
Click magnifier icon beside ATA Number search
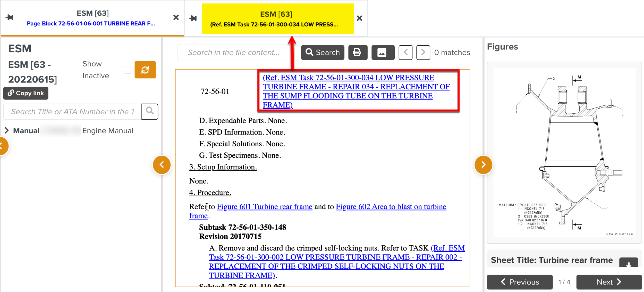[x=150, y=112]
